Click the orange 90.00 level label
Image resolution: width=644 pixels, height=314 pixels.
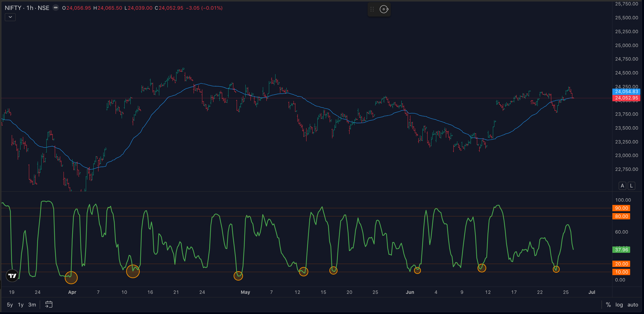coord(621,208)
